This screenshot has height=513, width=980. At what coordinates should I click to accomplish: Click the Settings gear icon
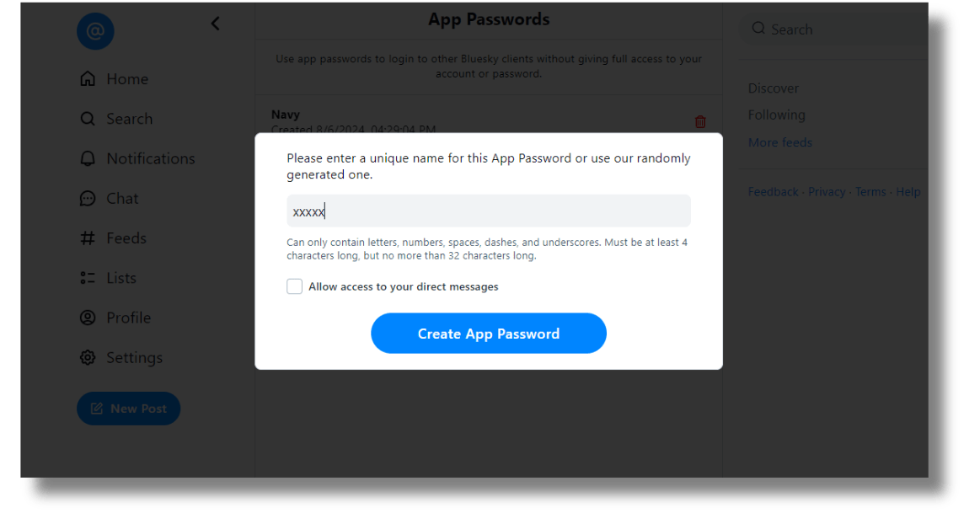(x=88, y=357)
